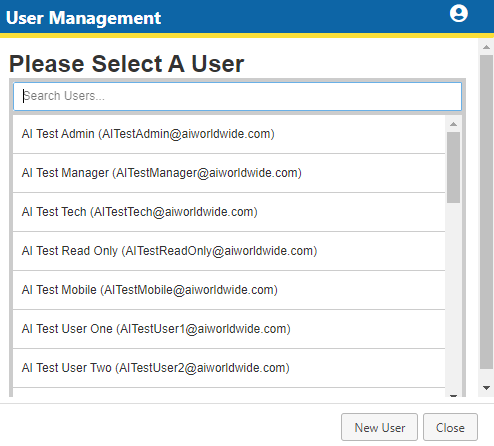Choose AI Test User One
494x446 pixels.
click(229, 329)
